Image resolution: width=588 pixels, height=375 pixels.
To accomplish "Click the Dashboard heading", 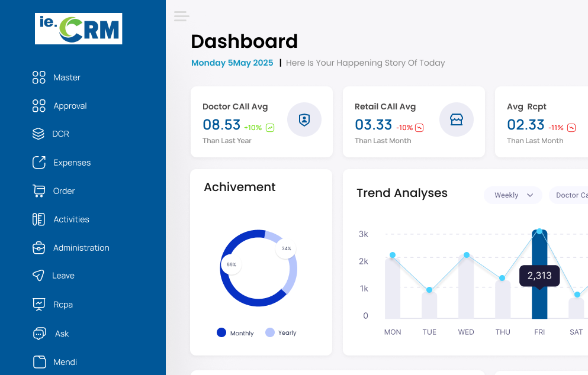I will point(244,41).
